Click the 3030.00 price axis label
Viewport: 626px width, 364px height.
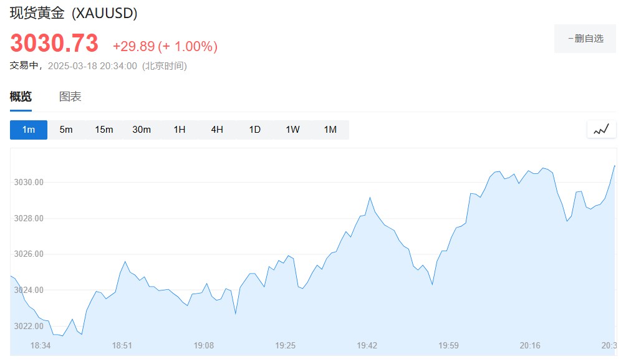29,183
